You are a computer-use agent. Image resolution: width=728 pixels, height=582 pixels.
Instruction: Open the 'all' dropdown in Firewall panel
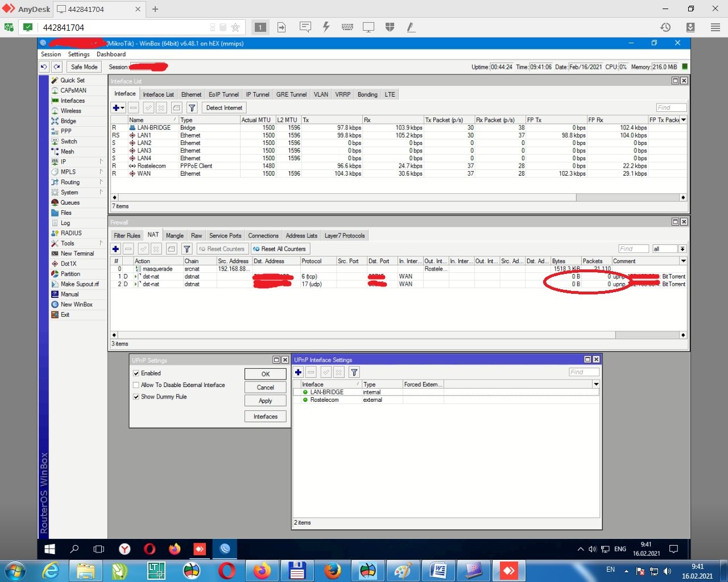(x=682, y=249)
